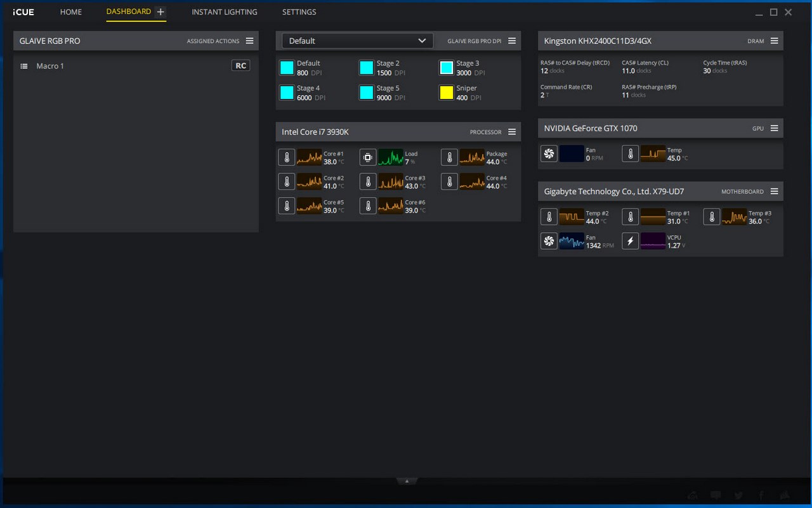Click the Core #2 thermometer icon
Image resolution: width=812 pixels, height=508 pixels.
[287, 182]
